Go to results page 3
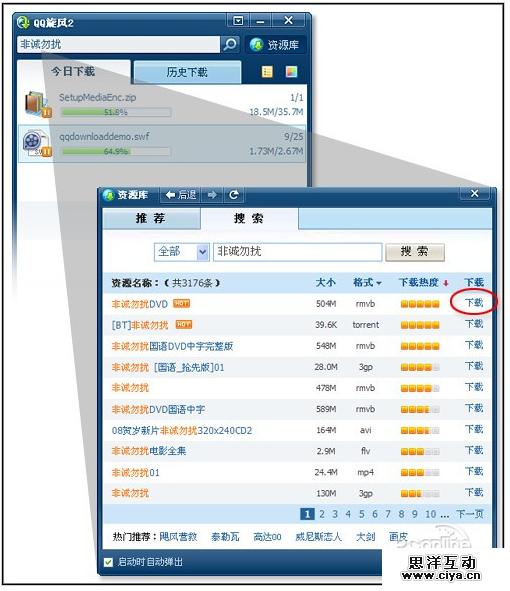The image size is (510, 591). [x=335, y=514]
